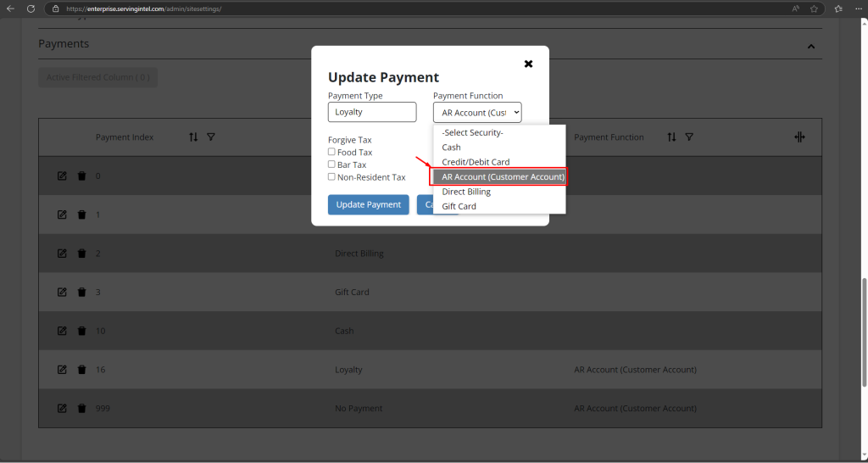Collapse the Payments section chevron
868x463 pixels.
pos(811,47)
